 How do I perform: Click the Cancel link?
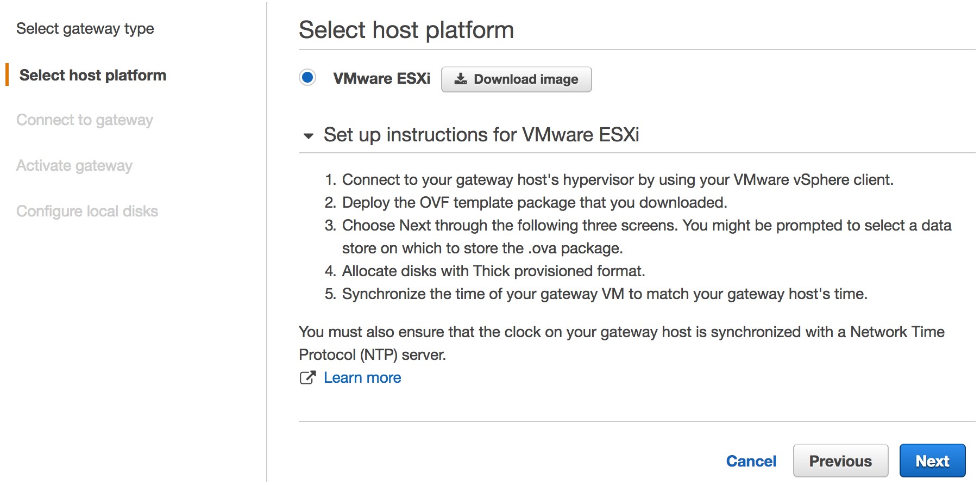pos(751,461)
